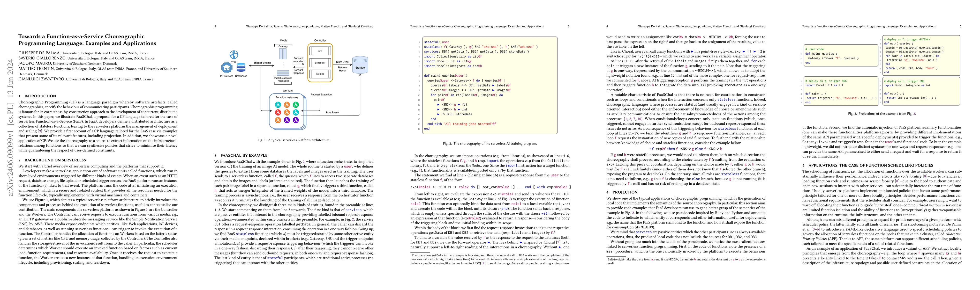Click the Fig. 1 caption text
This screenshot has width=980, height=290.
(294, 140)
